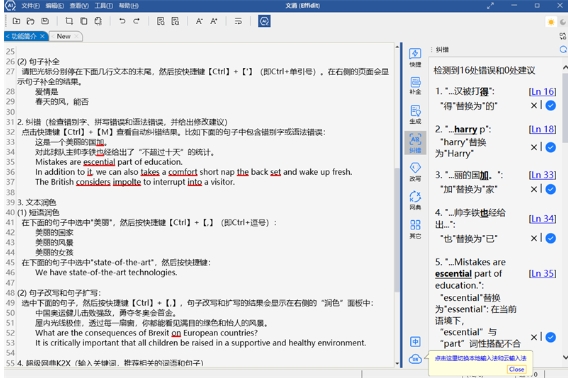Switch to light theme sun icon

(551, 22)
